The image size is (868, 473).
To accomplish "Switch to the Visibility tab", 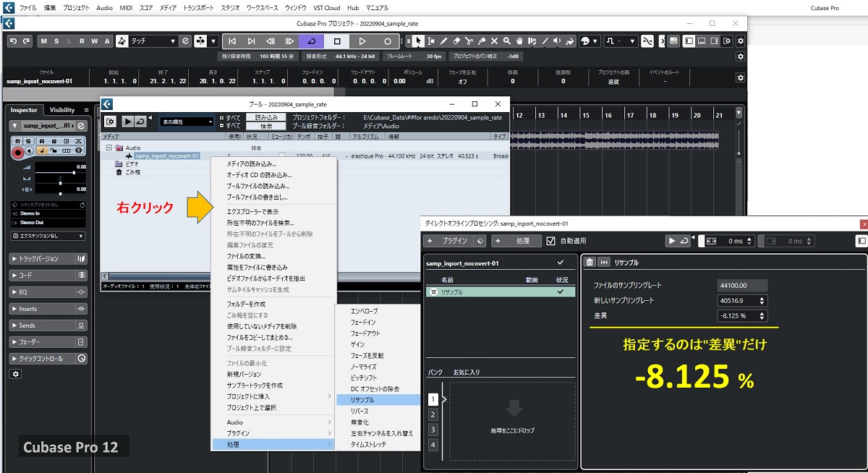I will pos(61,110).
